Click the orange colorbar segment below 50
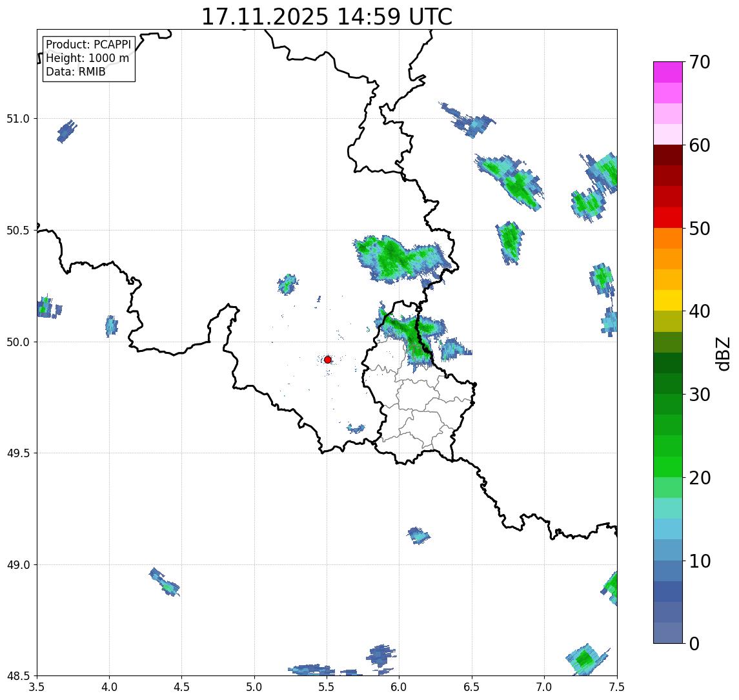 tap(668, 238)
